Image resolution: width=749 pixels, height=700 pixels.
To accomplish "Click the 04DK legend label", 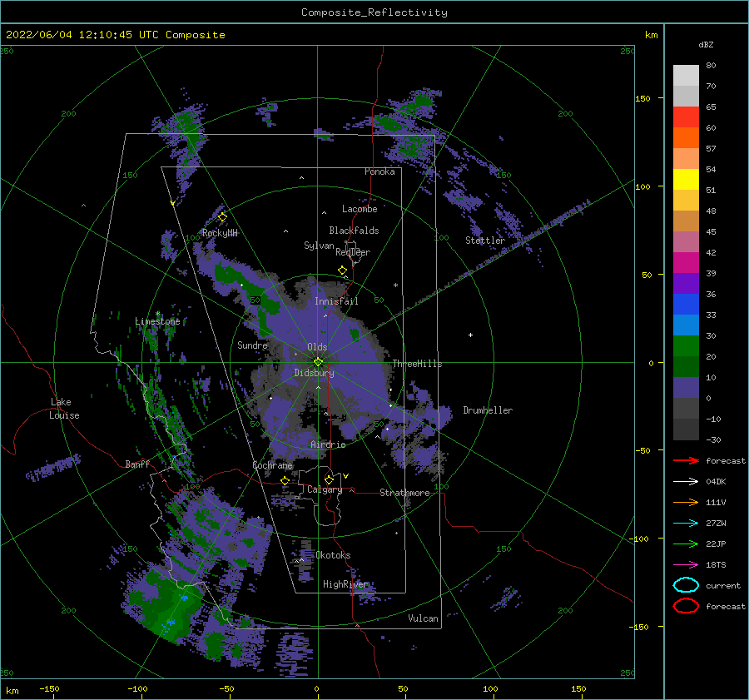I will [x=716, y=482].
